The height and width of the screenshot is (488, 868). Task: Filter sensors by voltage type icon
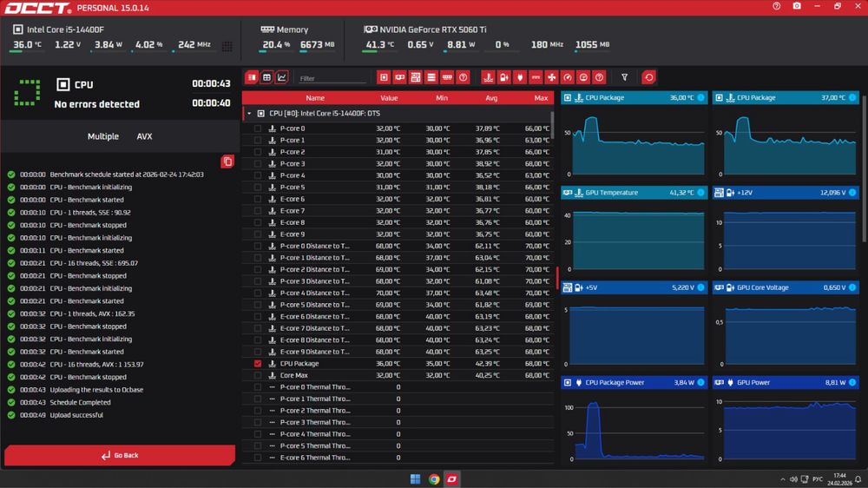click(x=503, y=77)
